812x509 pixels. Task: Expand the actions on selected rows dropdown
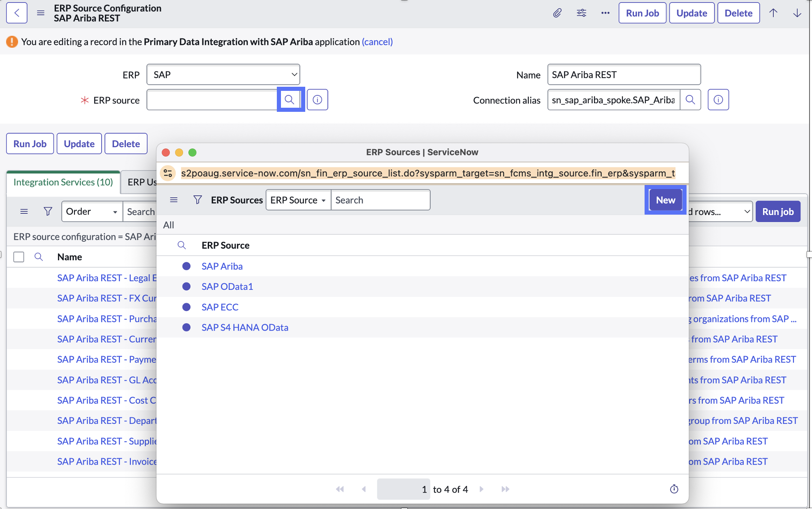tap(720, 211)
